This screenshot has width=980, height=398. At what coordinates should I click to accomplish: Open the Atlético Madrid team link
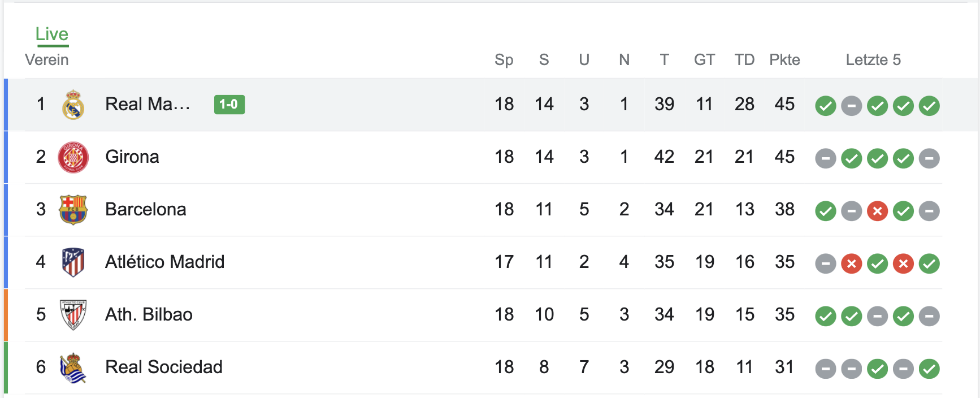pyautogui.click(x=164, y=262)
